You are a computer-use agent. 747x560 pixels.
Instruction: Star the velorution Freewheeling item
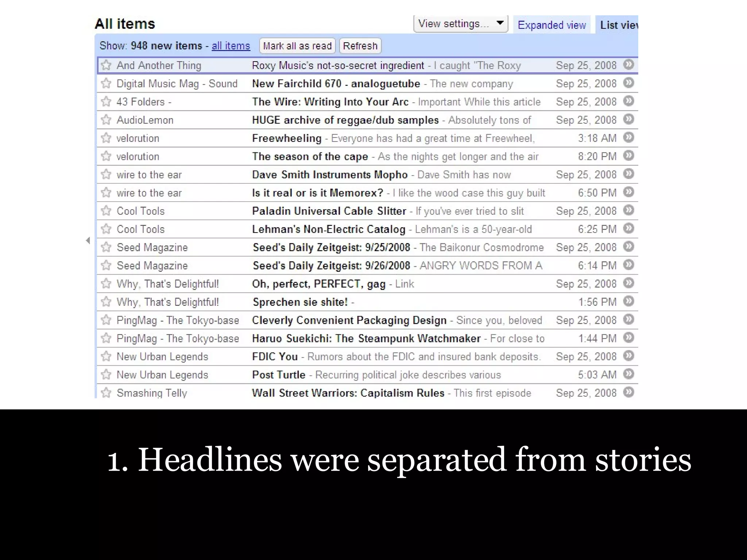[106, 138]
